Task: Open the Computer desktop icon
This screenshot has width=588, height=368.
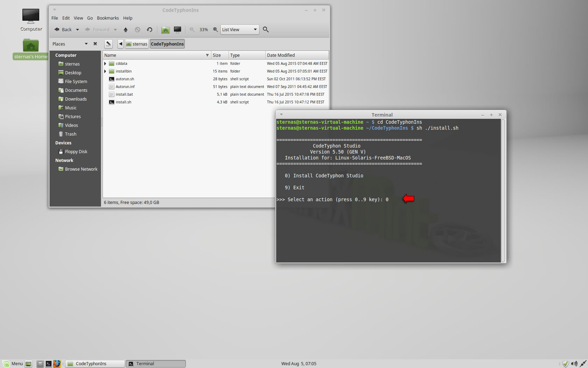Action: click(x=31, y=20)
